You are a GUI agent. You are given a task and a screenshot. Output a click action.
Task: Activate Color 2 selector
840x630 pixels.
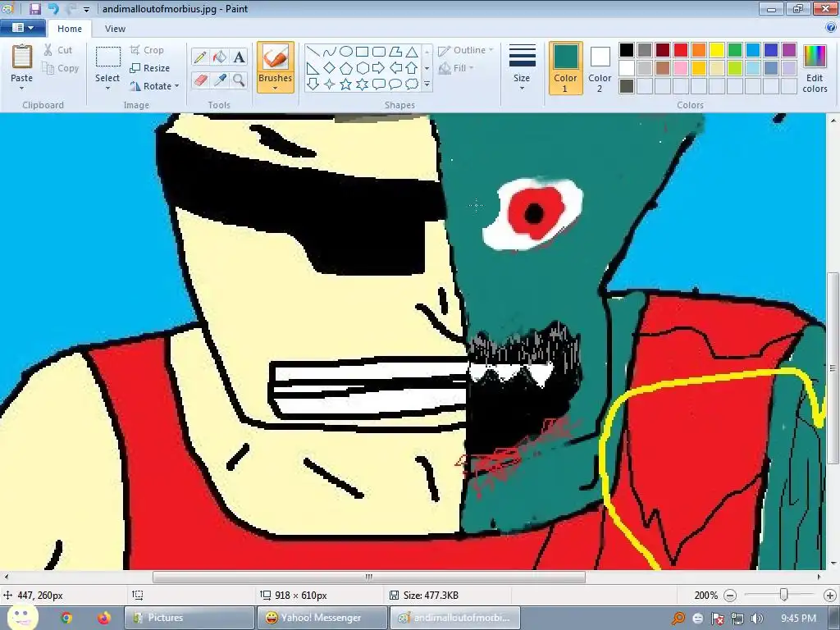tap(600, 68)
